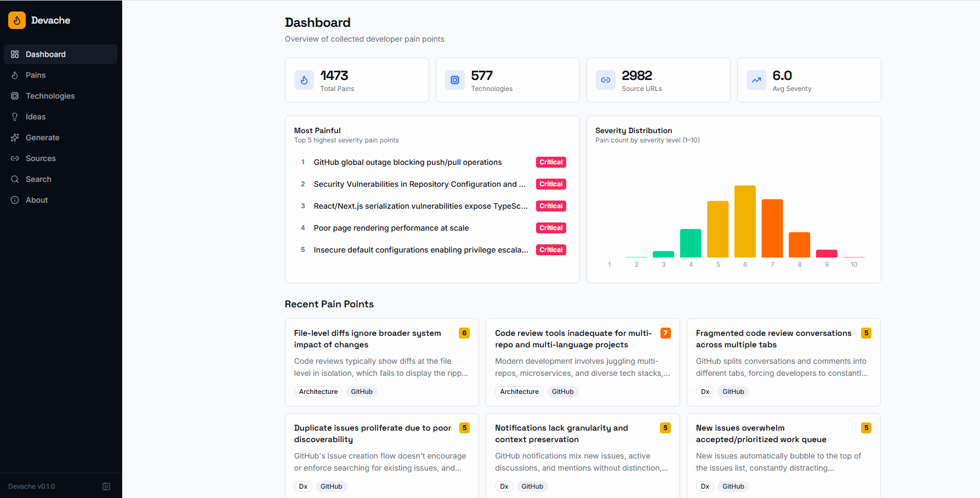Image resolution: width=980 pixels, height=498 pixels.
Task: Open Code review tools inadequate card
Action: [583, 362]
